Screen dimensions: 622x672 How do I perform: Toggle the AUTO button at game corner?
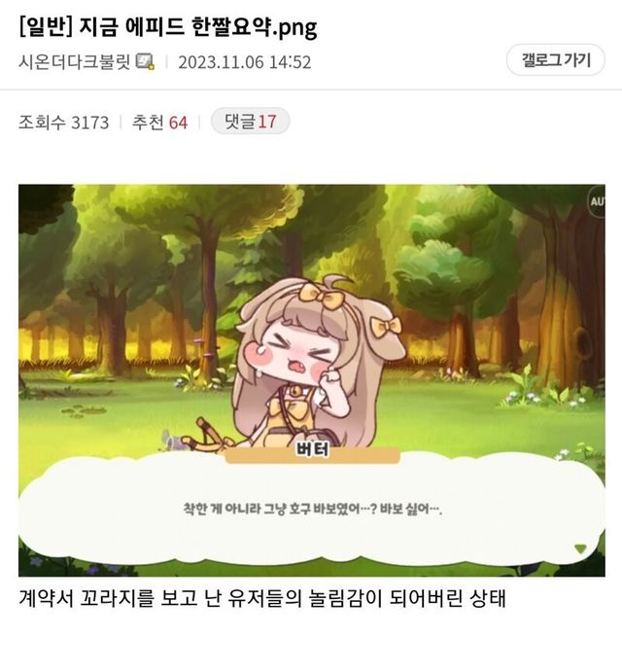pos(597,201)
